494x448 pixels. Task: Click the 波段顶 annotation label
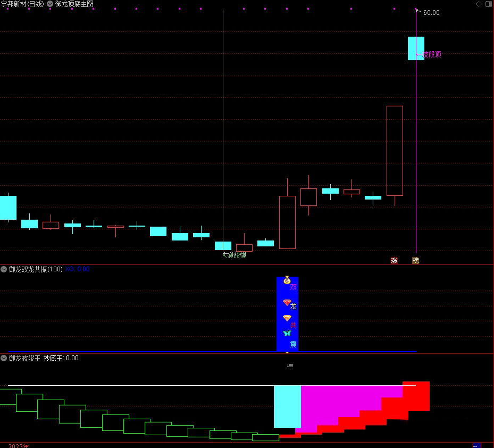tap(431, 54)
